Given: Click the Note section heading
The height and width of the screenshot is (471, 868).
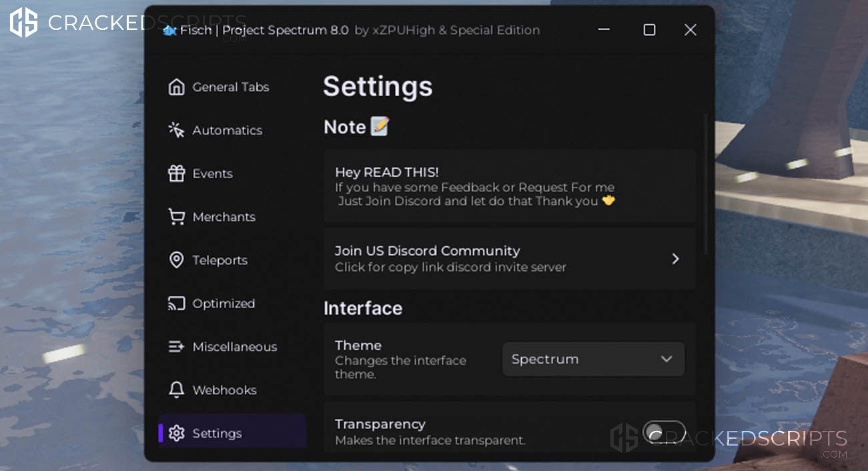Looking at the screenshot, I should tap(356, 127).
